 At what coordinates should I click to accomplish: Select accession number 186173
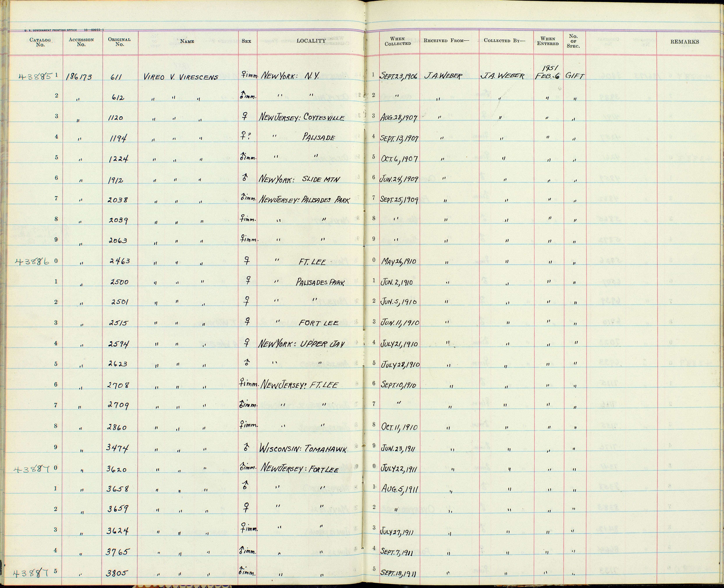[79, 77]
